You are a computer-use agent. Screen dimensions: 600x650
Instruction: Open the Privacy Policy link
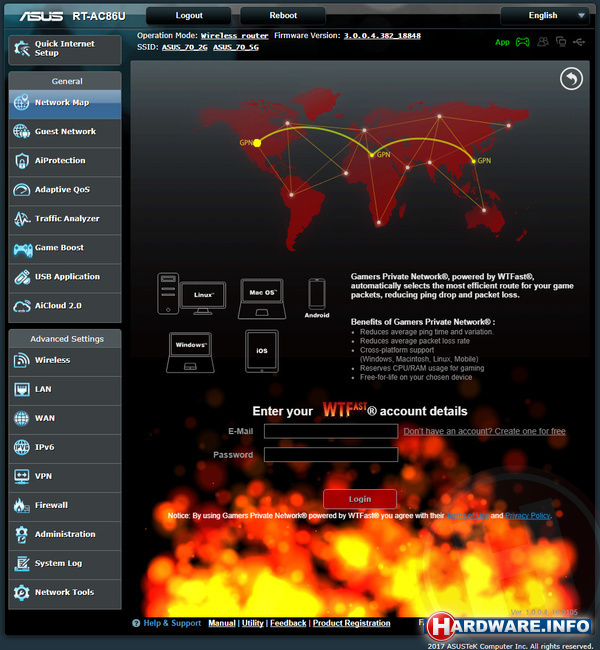527,516
